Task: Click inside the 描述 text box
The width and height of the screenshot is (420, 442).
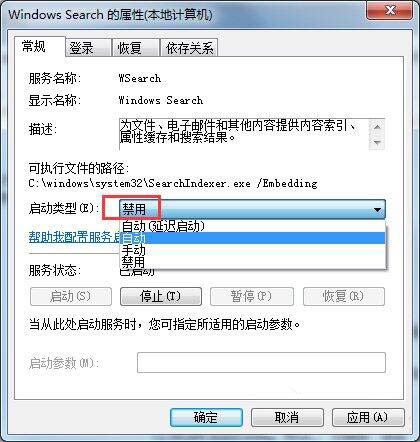Action: point(244,134)
